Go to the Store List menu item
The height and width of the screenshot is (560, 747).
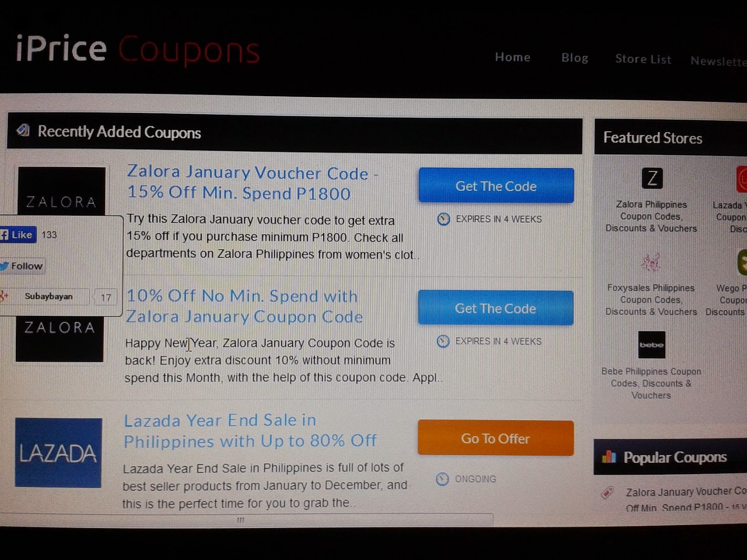click(643, 59)
